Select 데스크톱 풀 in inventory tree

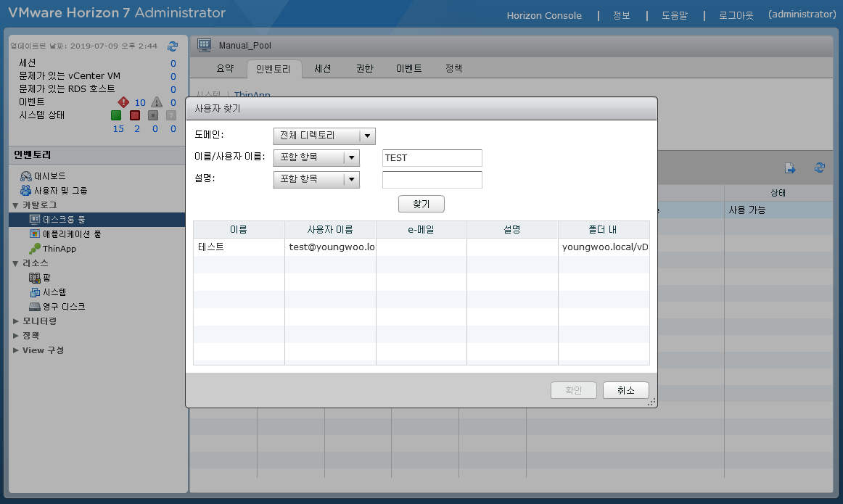pyautogui.click(x=96, y=219)
